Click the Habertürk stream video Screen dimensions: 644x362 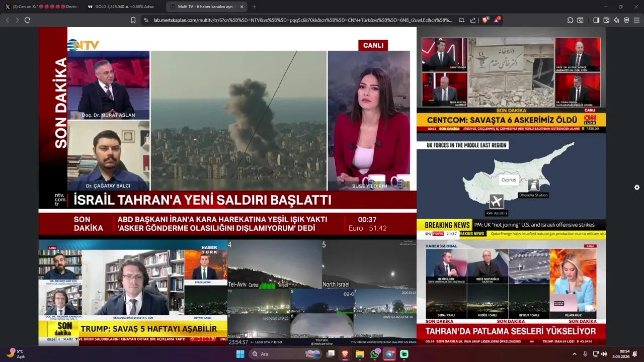(133, 293)
